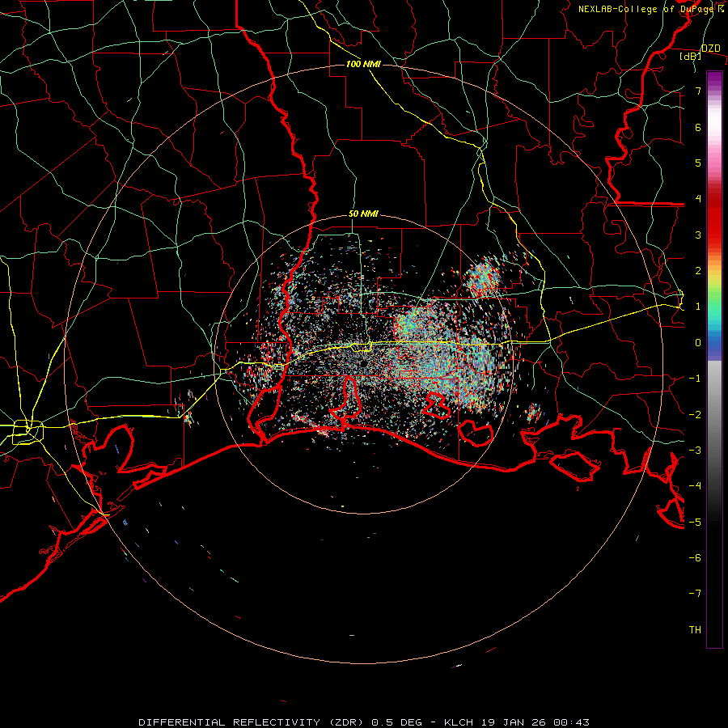This screenshot has width=728, height=728.
Task: Click the color scale value -5
Action: click(695, 523)
